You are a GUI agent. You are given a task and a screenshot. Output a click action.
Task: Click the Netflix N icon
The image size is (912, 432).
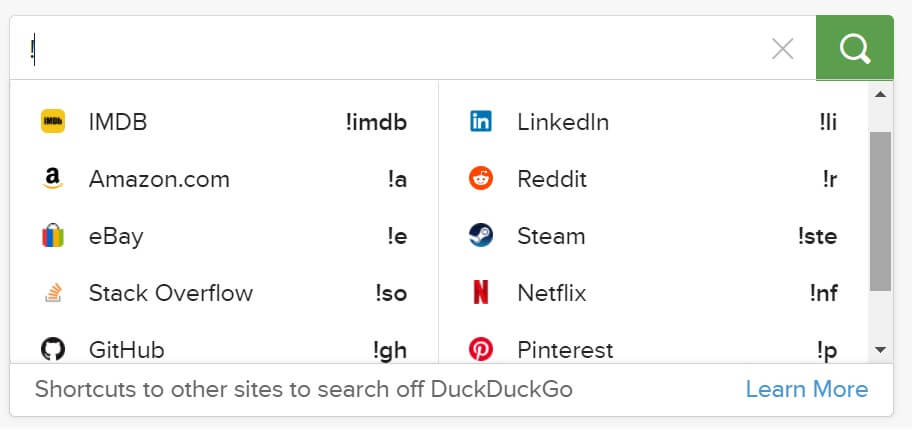coord(481,292)
